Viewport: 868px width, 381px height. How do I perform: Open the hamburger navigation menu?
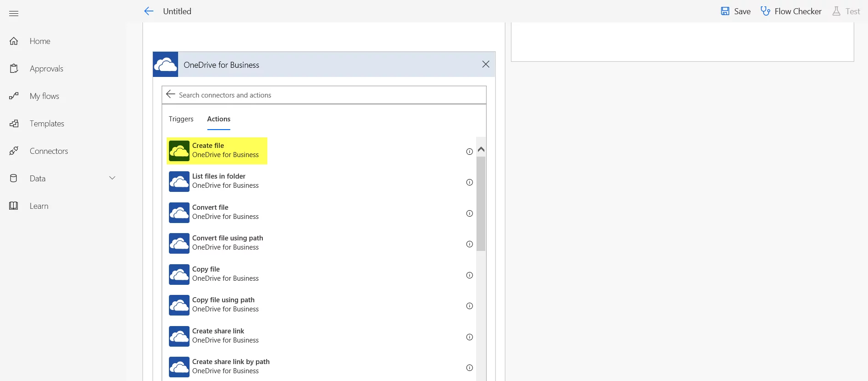click(14, 13)
